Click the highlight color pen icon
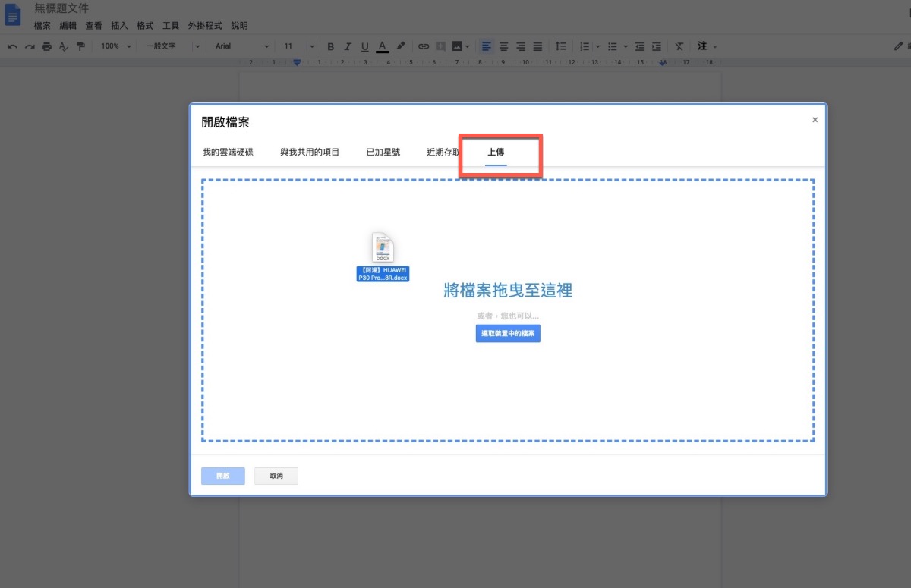The height and width of the screenshot is (588, 911). point(401,46)
